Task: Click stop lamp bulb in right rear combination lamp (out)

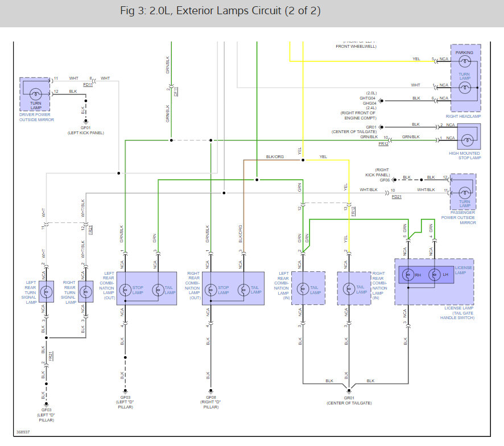Action: click(x=211, y=290)
